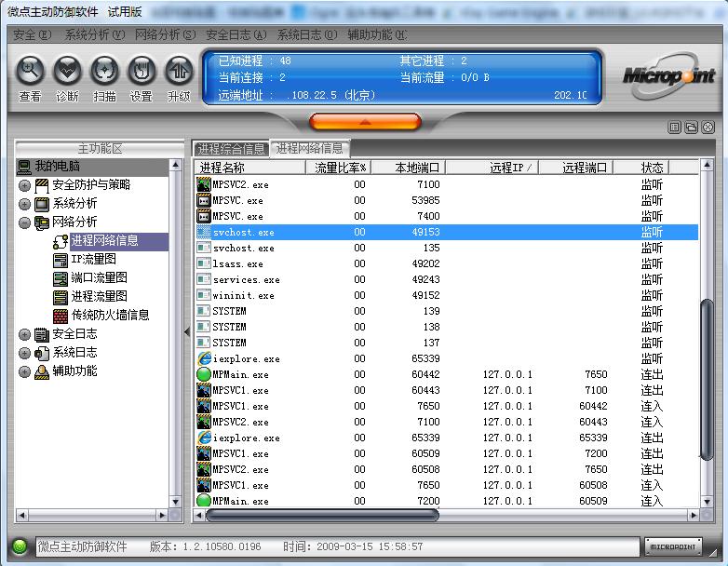
Task: Open the 系统分析(V) menu
Action: [x=95, y=34]
